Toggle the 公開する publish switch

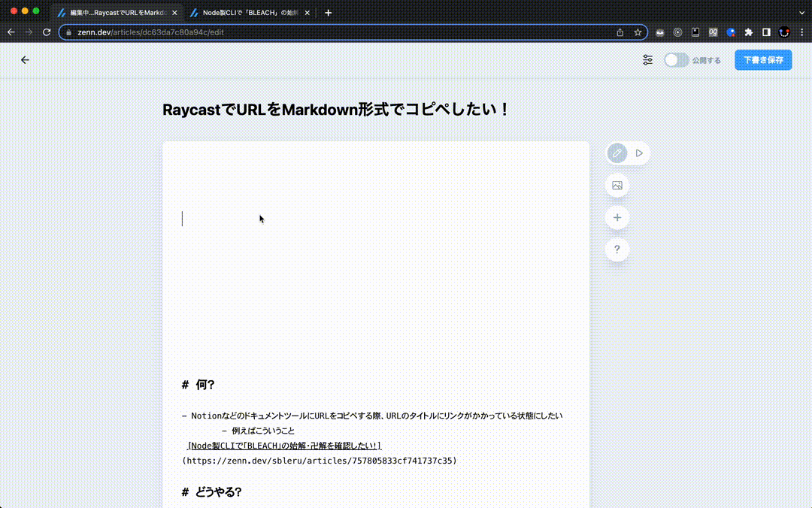pyautogui.click(x=676, y=60)
